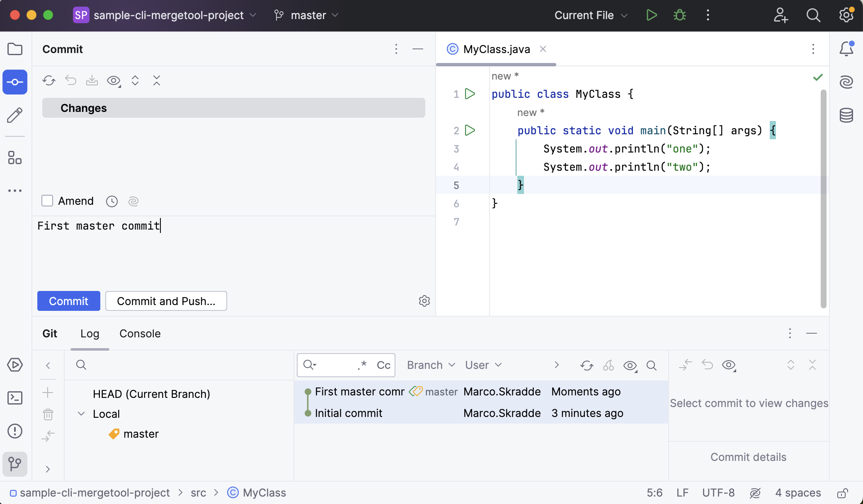Expand the Local branches tree item

point(82,414)
